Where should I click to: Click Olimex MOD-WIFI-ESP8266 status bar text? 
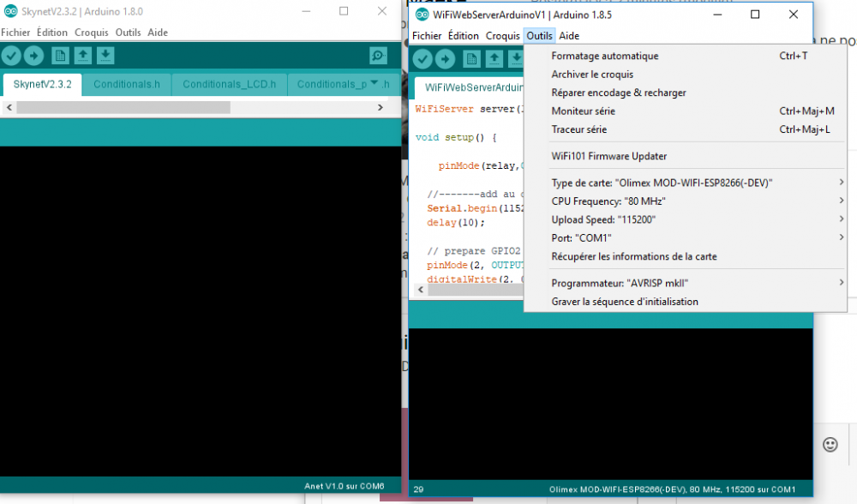coord(672,489)
